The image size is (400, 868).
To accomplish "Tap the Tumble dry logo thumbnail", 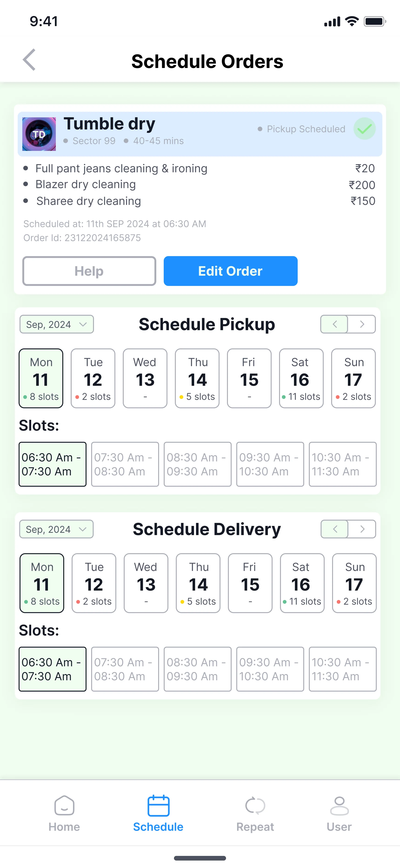I will click(x=39, y=134).
